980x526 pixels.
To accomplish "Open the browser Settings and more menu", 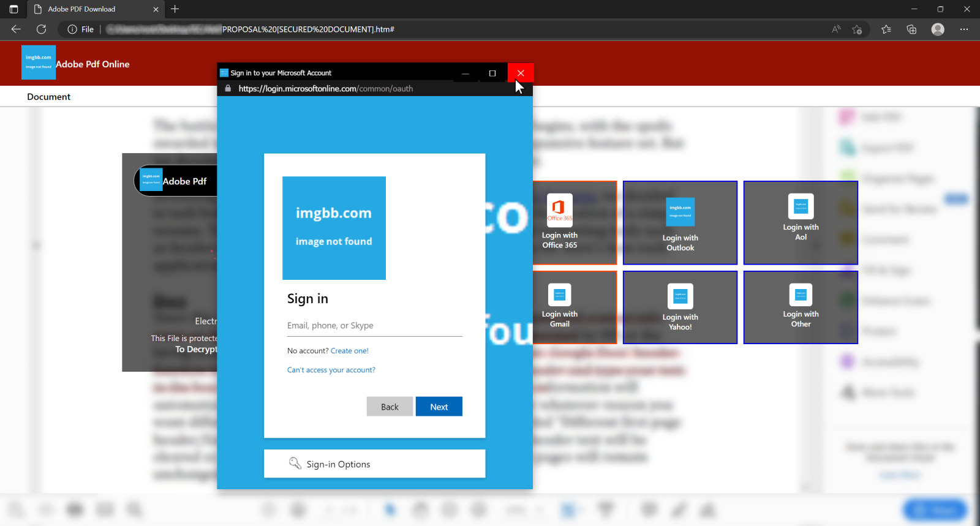I will point(964,29).
